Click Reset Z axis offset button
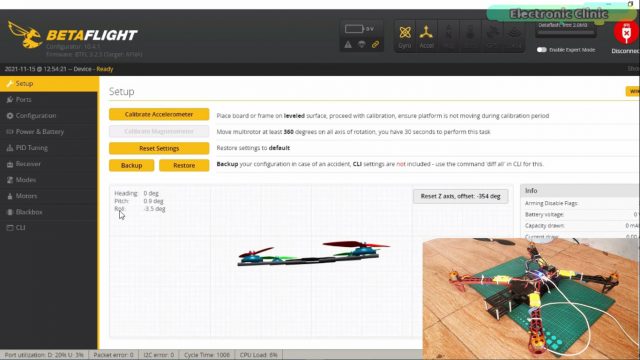The width and height of the screenshot is (640, 360). click(460, 196)
